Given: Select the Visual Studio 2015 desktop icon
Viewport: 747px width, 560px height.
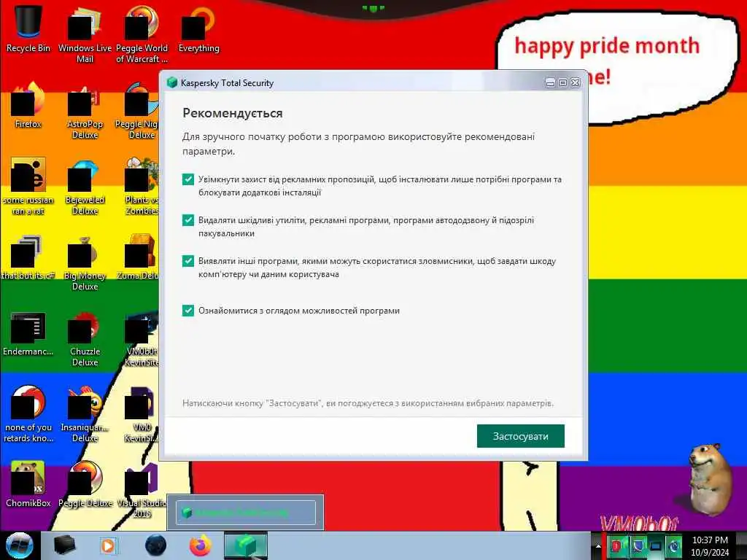Looking at the screenshot, I should pos(142,489).
